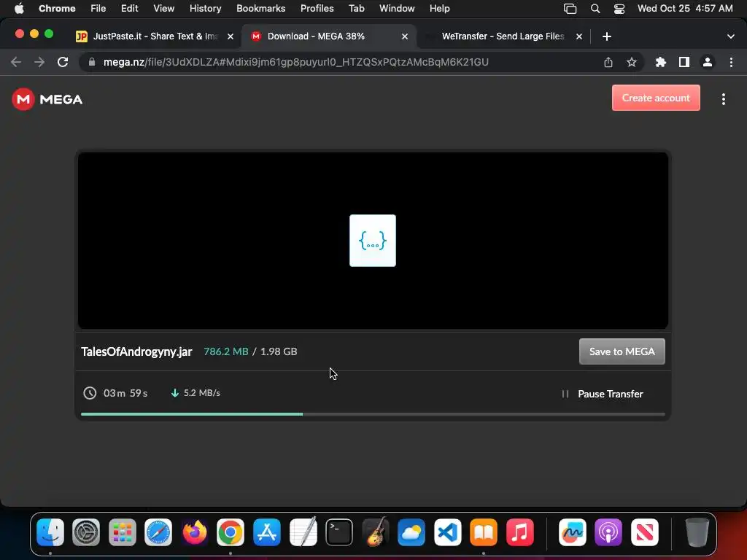This screenshot has width=747, height=560.
Task: Bookmark this tab with star icon
Action: pyautogui.click(x=631, y=62)
